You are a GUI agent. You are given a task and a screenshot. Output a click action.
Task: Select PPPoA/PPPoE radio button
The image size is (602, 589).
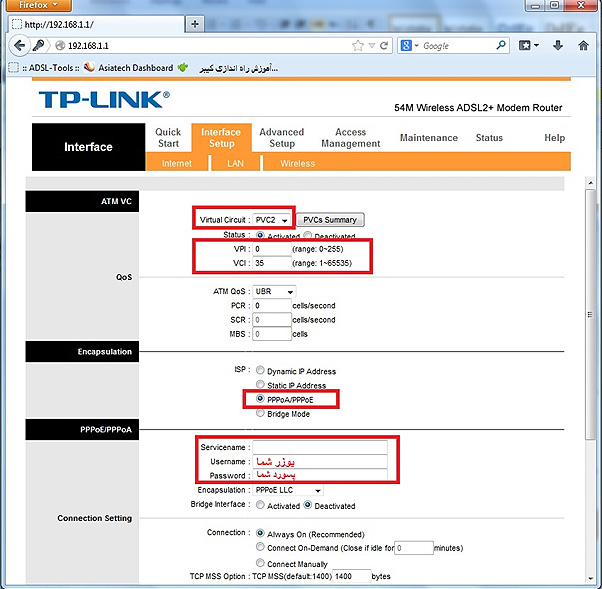click(x=260, y=399)
